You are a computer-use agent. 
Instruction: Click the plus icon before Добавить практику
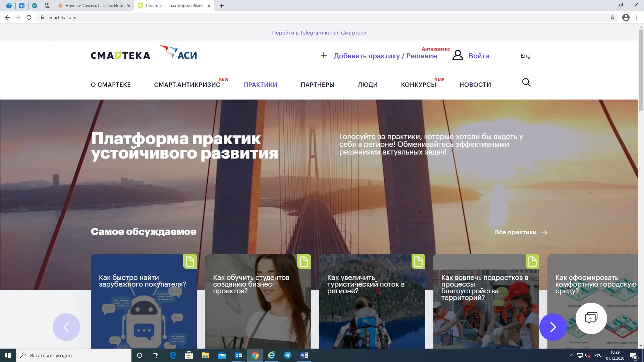click(324, 55)
